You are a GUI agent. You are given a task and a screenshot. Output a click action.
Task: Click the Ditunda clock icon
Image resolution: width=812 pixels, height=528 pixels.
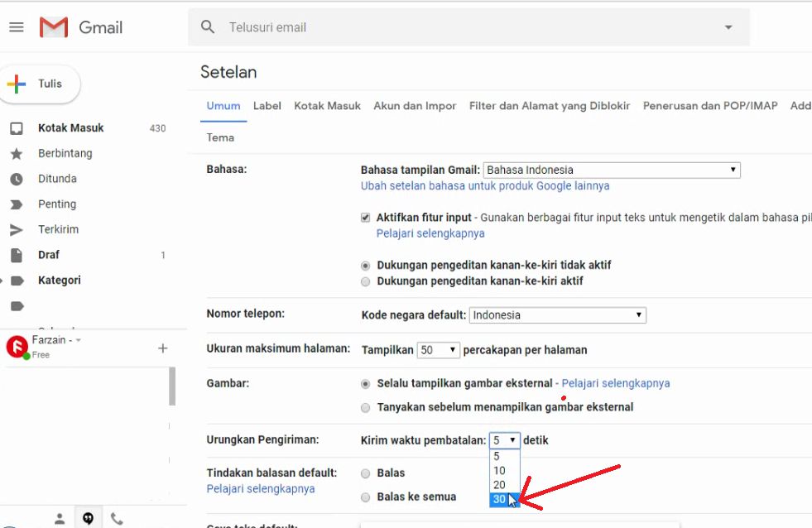[x=17, y=179]
